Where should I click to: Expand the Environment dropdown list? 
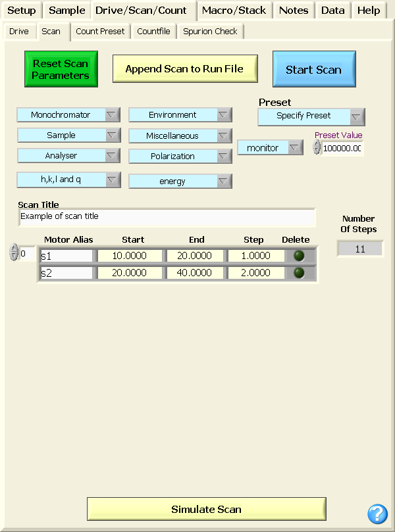click(x=180, y=115)
